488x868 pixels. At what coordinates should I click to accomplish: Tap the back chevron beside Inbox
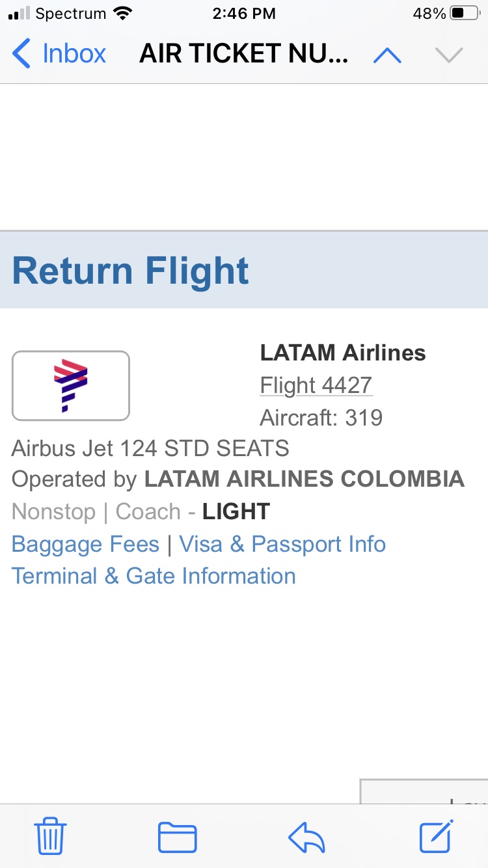(x=21, y=53)
